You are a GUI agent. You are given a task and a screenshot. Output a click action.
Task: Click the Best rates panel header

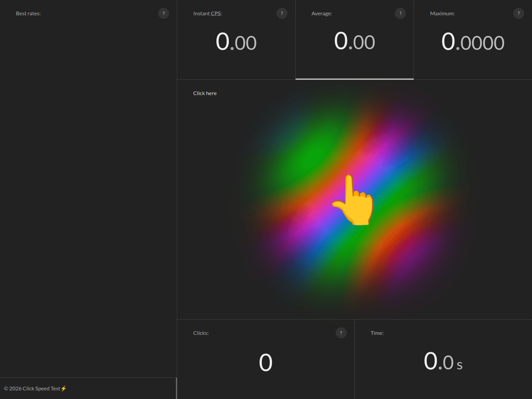pos(29,13)
